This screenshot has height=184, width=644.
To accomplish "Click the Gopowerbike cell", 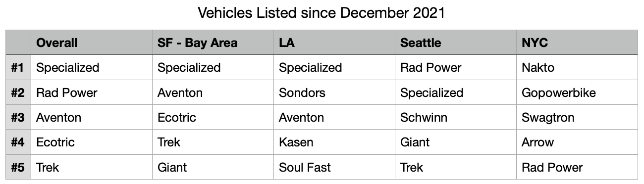I will coord(577,92).
